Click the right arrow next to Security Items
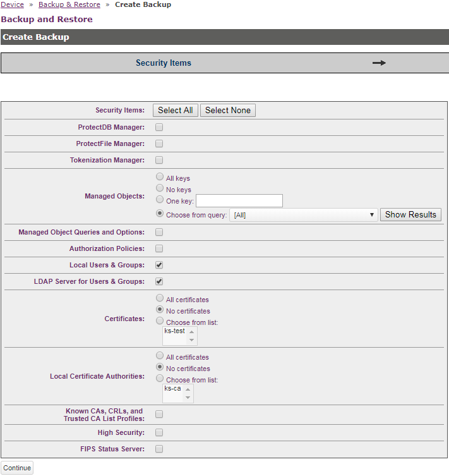 click(x=379, y=63)
